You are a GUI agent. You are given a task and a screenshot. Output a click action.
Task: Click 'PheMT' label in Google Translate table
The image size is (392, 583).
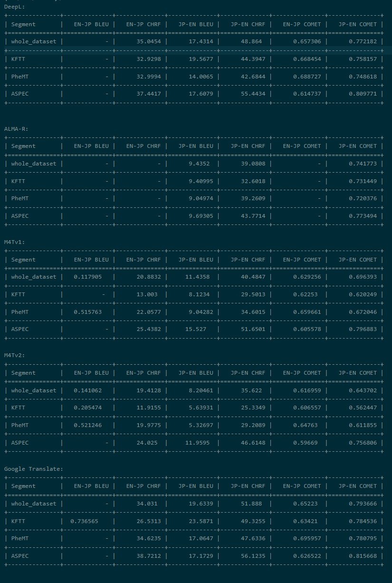coord(20,538)
